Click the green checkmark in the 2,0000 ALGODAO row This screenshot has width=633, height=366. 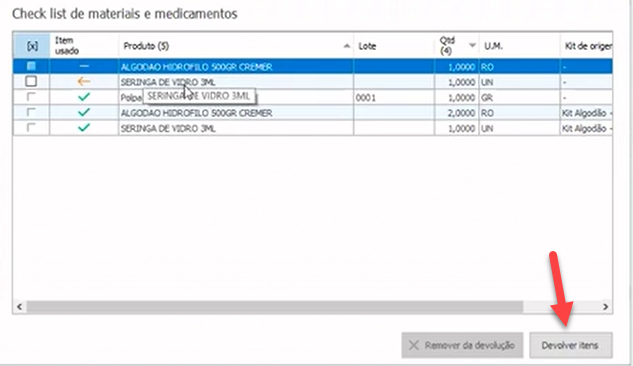(84, 112)
